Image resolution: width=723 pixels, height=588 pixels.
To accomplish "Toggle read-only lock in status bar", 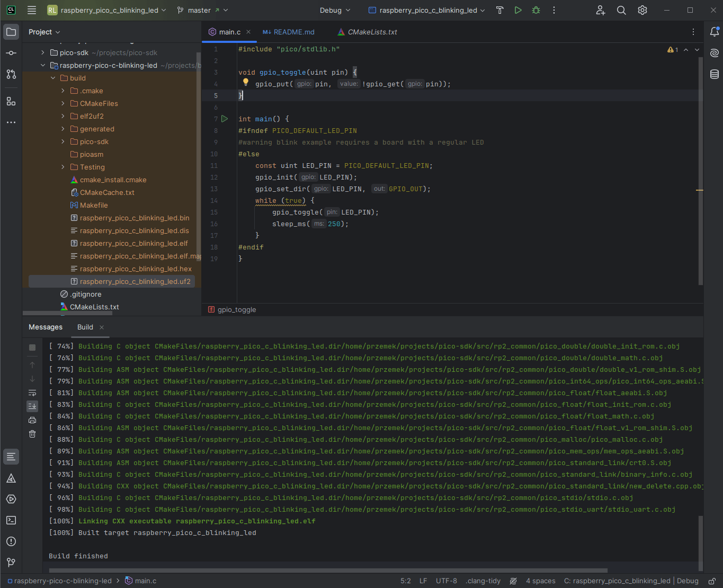I will coord(712,581).
